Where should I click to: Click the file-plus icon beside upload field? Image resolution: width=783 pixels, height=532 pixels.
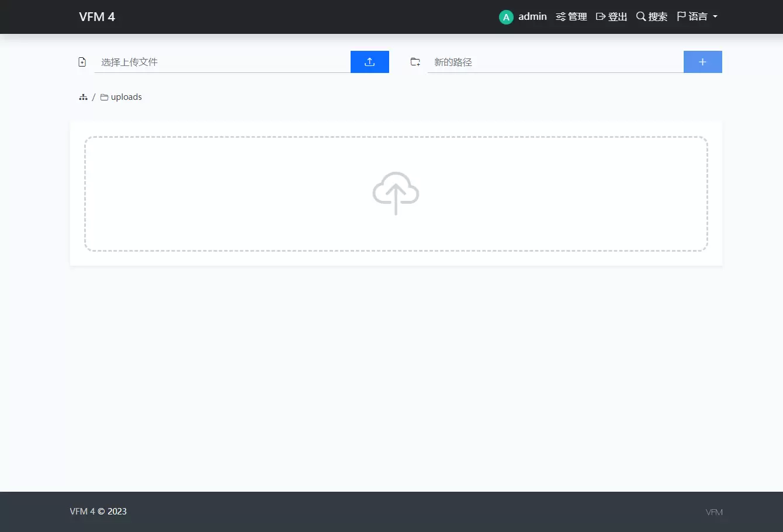click(x=82, y=62)
